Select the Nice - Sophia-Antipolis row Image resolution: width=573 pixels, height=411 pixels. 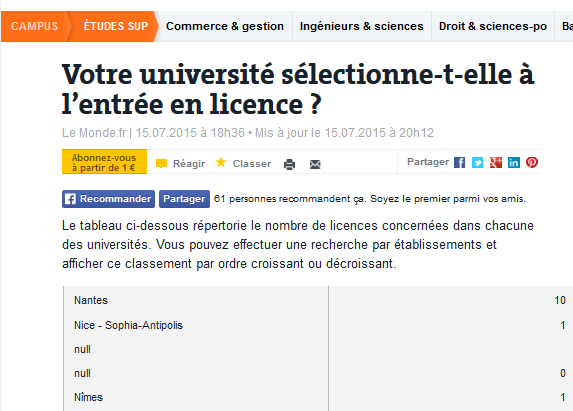(319, 325)
